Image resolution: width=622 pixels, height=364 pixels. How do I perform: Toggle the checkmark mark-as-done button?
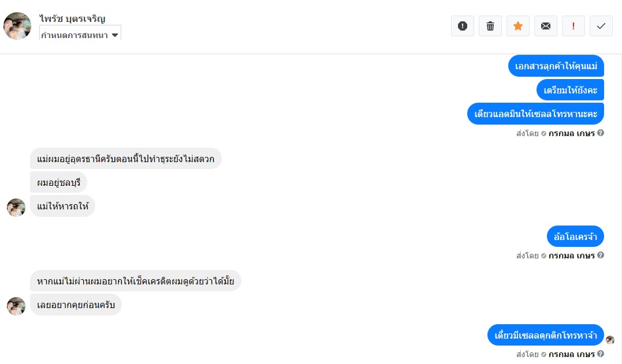pos(601,26)
